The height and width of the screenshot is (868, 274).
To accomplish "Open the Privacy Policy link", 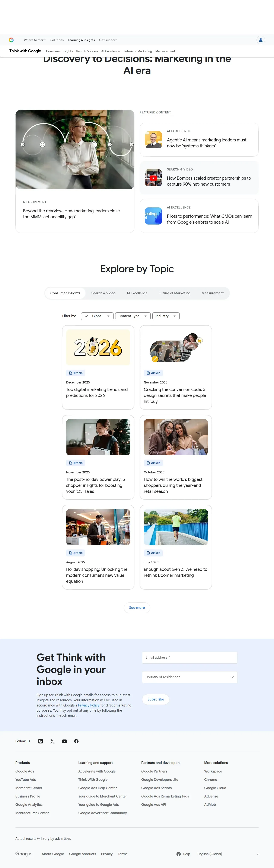I will tap(89, 705).
